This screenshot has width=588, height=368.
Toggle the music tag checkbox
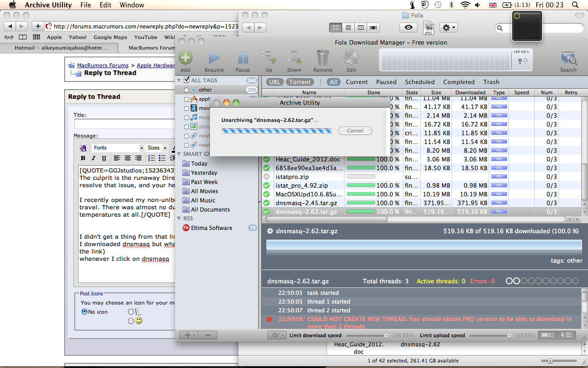(187, 117)
